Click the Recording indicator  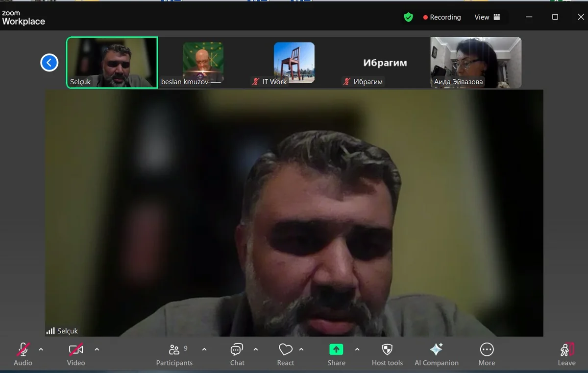pos(442,17)
